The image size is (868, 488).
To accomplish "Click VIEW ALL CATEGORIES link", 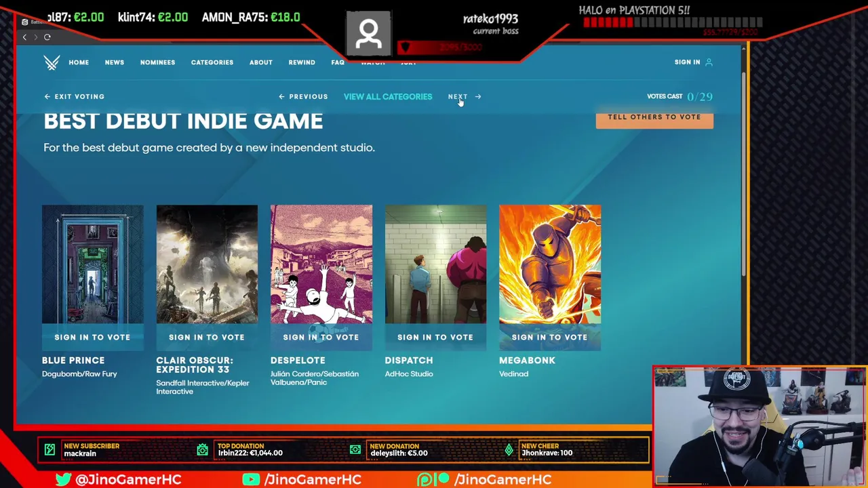I will coord(388,97).
